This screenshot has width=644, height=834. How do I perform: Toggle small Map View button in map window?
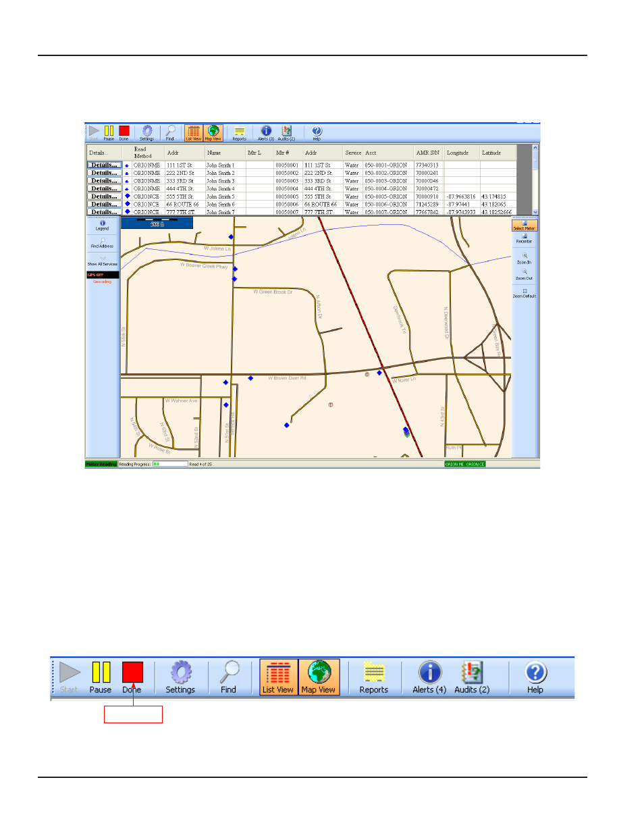(213, 133)
